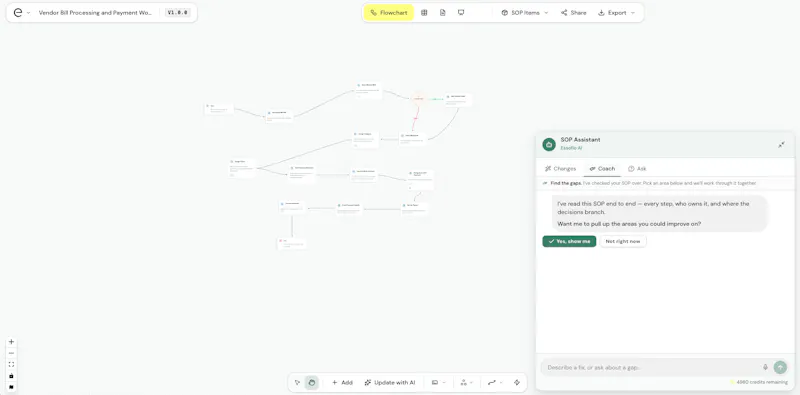The height and width of the screenshot is (395, 800).
Task: Click the credits remaining text
Action: [761, 382]
